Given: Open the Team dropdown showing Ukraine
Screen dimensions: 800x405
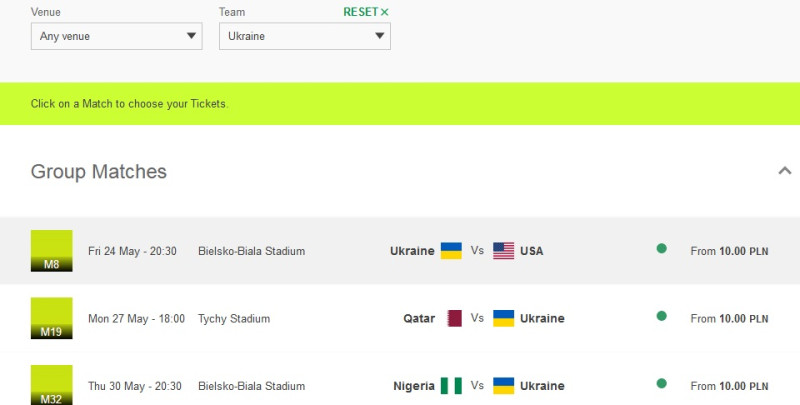Looking at the screenshot, I should tap(305, 36).
